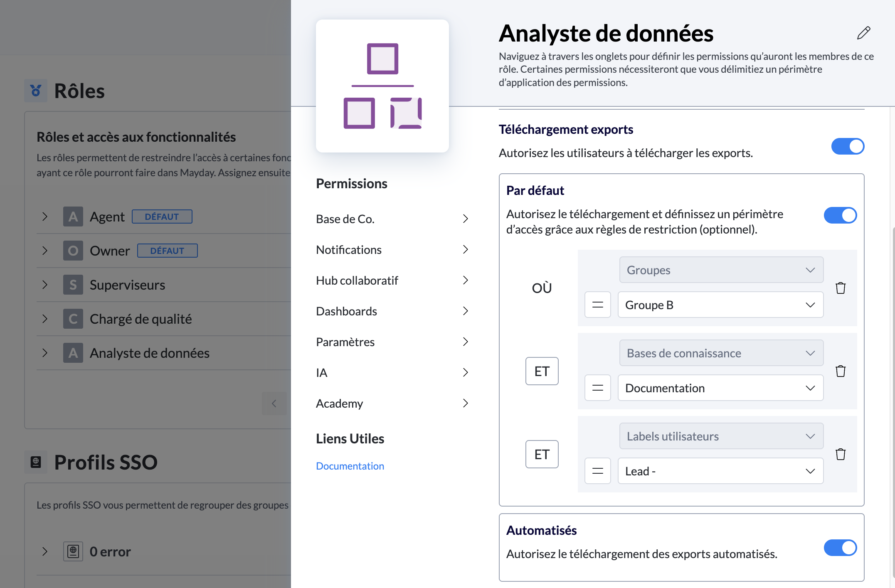Delete the Bases de connaissance rule
This screenshot has width=895, height=588.
[840, 371]
